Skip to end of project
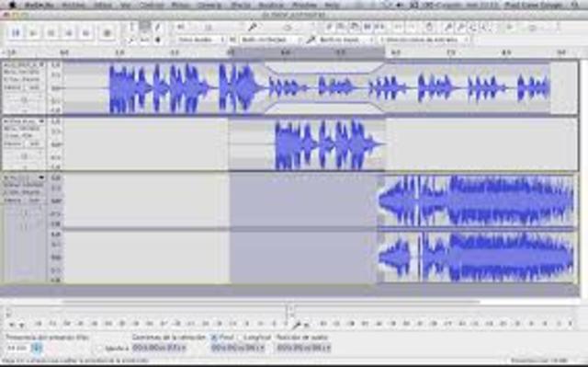588x367 pixels. click(x=86, y=33)
